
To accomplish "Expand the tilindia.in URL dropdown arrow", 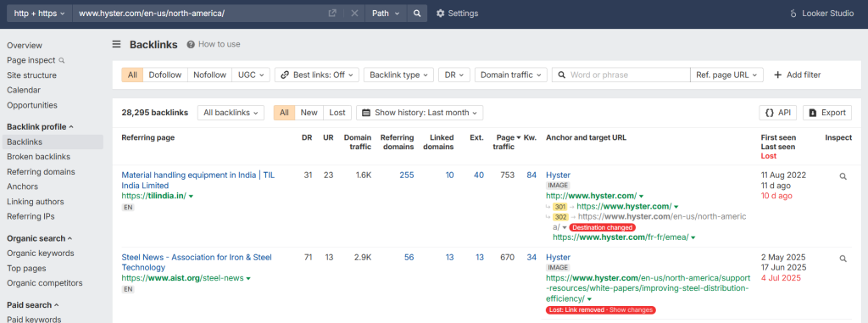I will pos(191,196).
